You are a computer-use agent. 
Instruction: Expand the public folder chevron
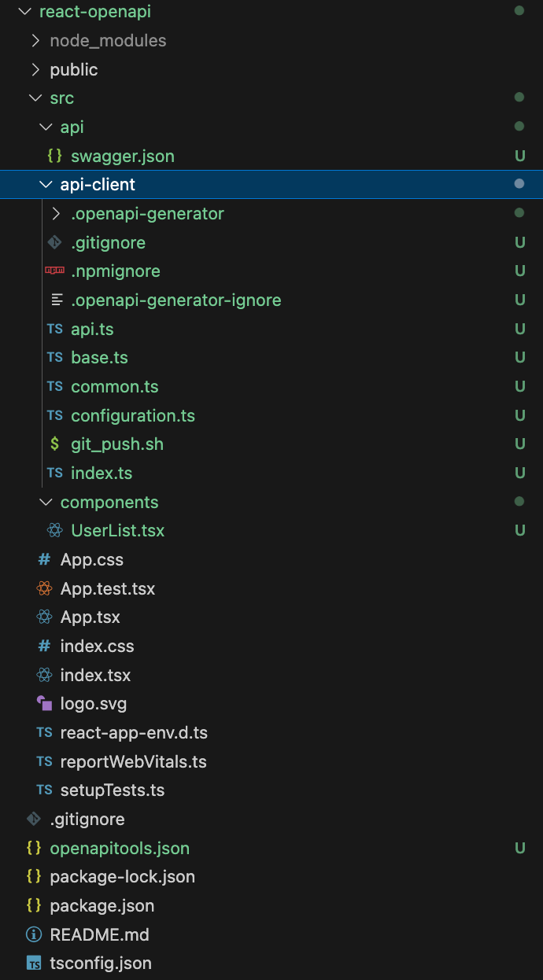(35, 69)
